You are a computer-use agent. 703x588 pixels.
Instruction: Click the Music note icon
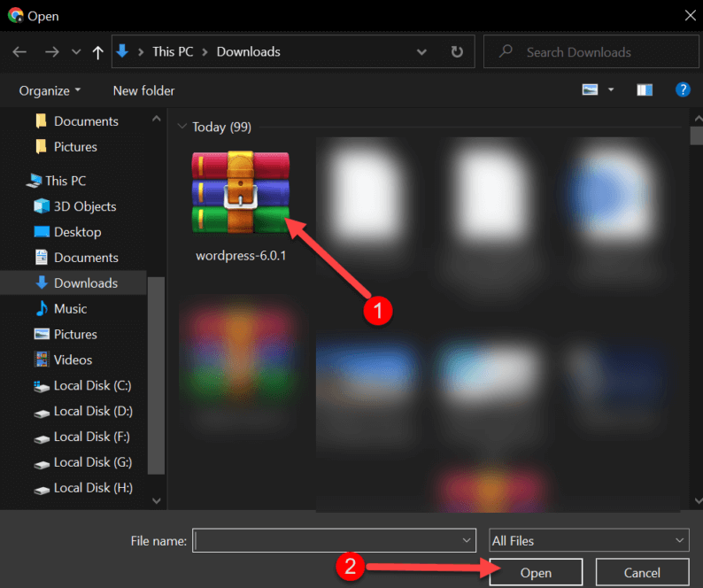[42, 308]
